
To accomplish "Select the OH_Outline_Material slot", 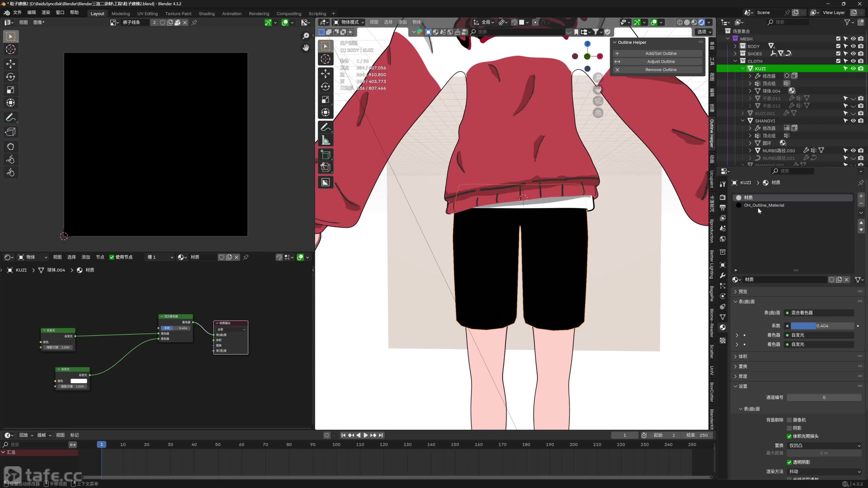I will 793,205.
